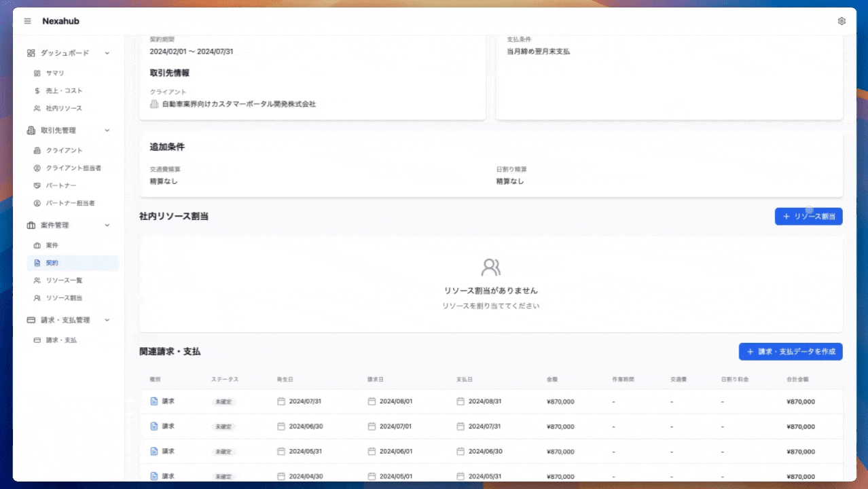The width and height of the screenshot is (868, 489).
Task: Click 請求・支払データを作成 button
Action: coord(791,352)
